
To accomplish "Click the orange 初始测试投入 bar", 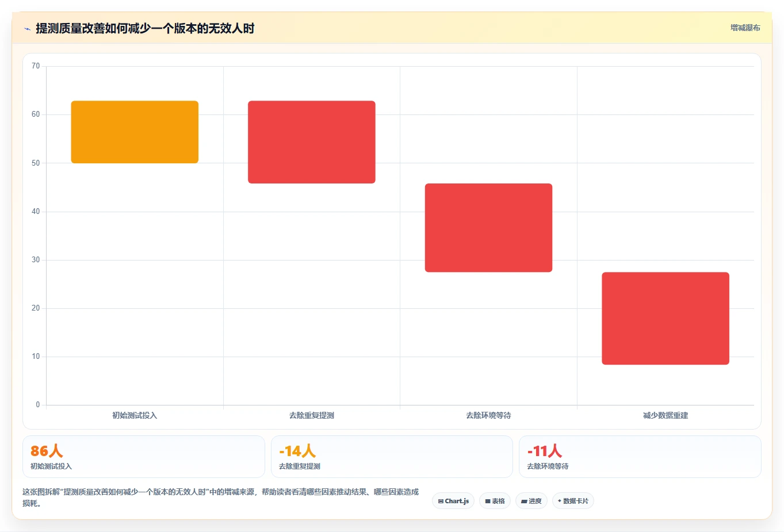I will coord(135,132).
